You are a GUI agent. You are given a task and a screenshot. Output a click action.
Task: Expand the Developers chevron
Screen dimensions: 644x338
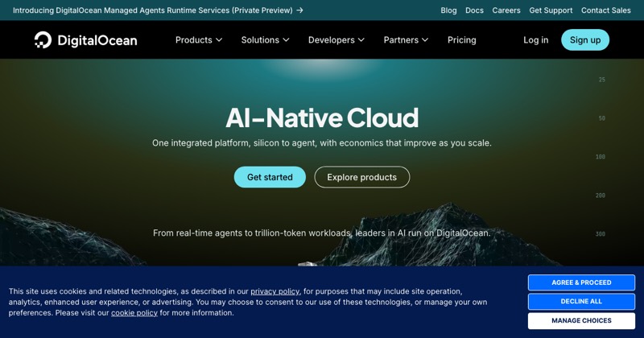361,40
